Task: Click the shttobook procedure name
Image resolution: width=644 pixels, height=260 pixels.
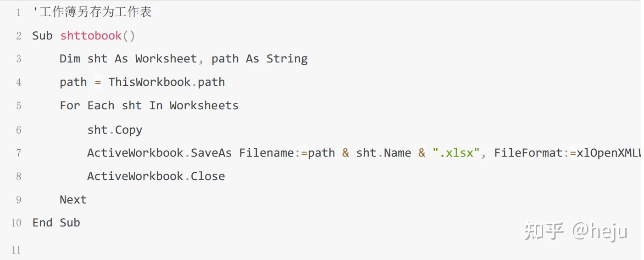Action: pos(91,36)
